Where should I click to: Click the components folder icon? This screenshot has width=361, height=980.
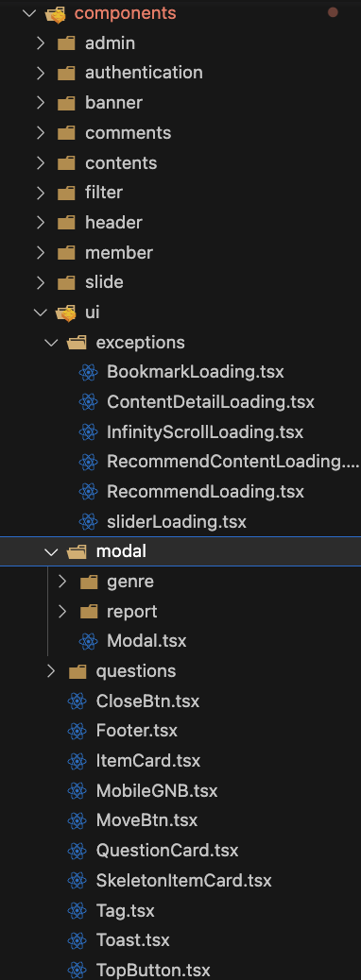pos(57,13)
